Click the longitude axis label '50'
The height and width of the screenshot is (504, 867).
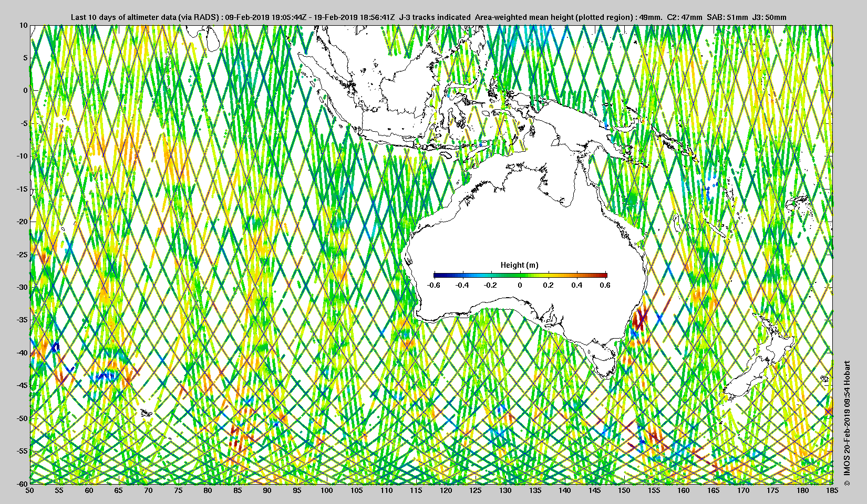[x=30, y=491]
